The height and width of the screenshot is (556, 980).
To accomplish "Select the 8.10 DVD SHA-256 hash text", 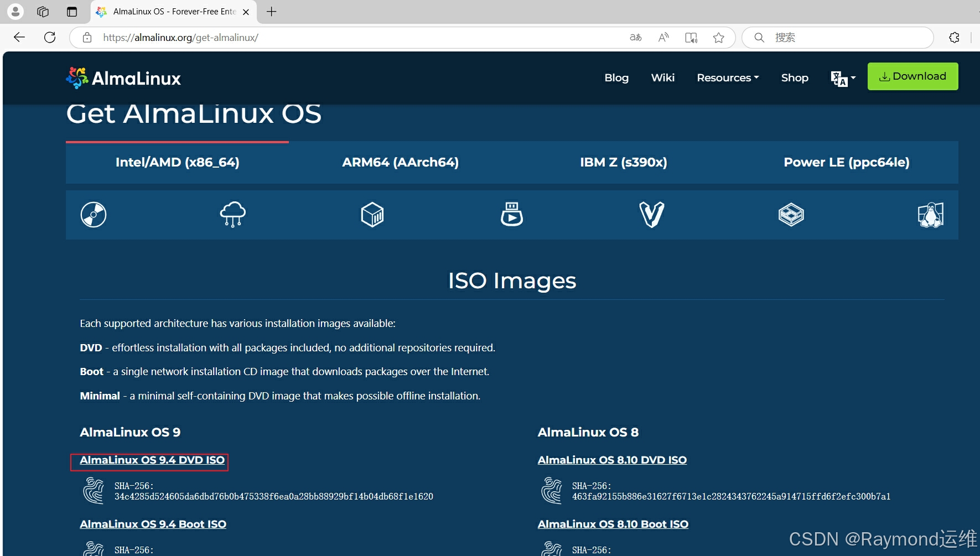I will [732, 497].
